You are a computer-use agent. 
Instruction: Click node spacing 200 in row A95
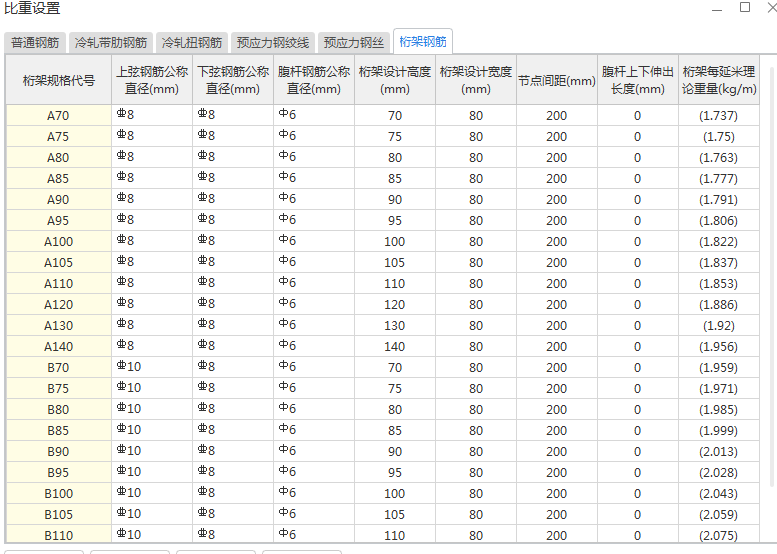pyautogui.click(x=557, y=221)
